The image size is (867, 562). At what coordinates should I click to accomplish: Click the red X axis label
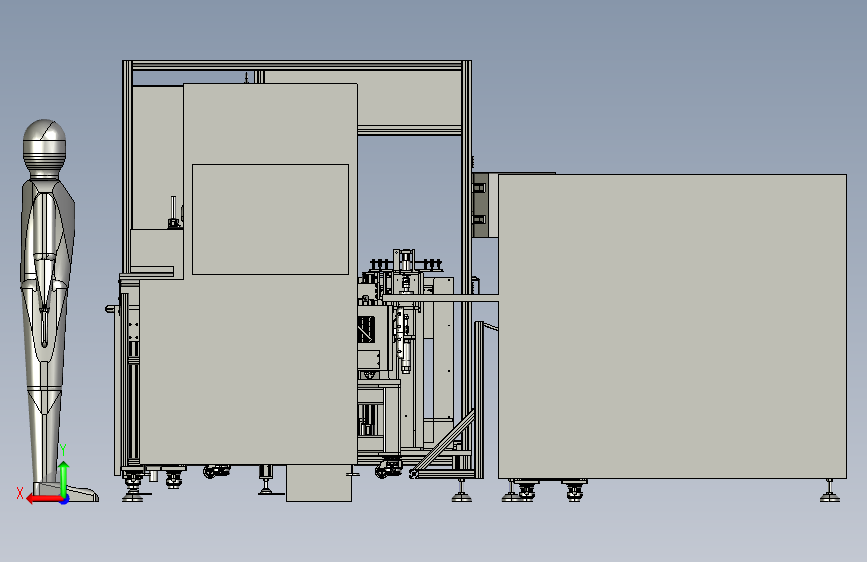click(20, 493)
